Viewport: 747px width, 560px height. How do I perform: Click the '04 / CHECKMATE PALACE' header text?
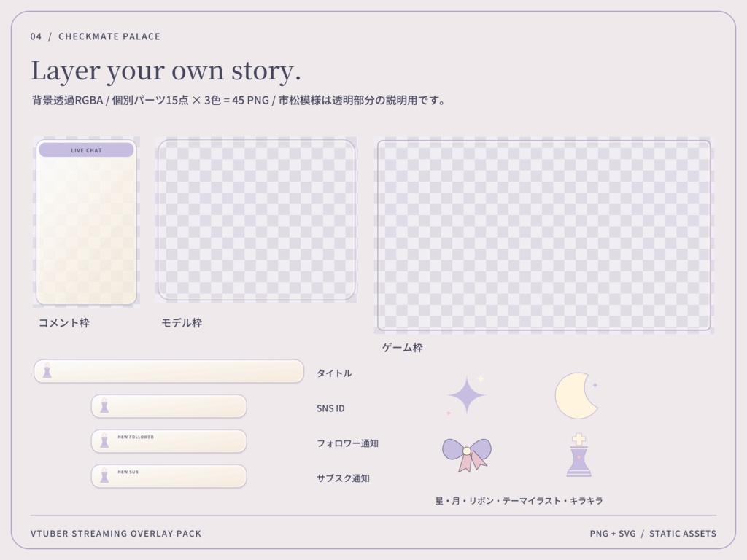(96, 36)
